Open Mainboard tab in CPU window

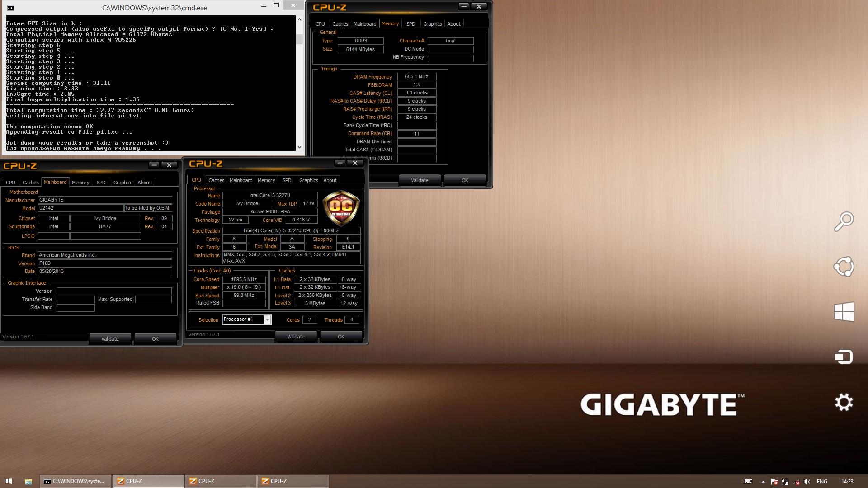[x=241, y=180]
